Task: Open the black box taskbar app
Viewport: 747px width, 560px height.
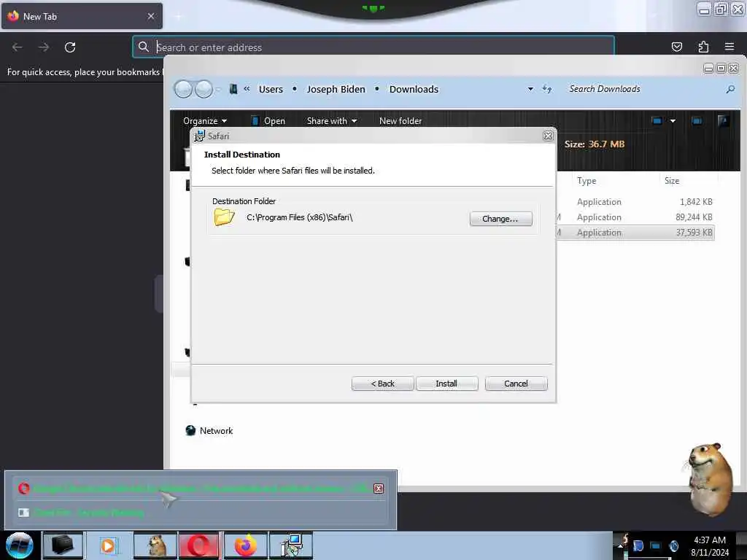Action: 63,545
